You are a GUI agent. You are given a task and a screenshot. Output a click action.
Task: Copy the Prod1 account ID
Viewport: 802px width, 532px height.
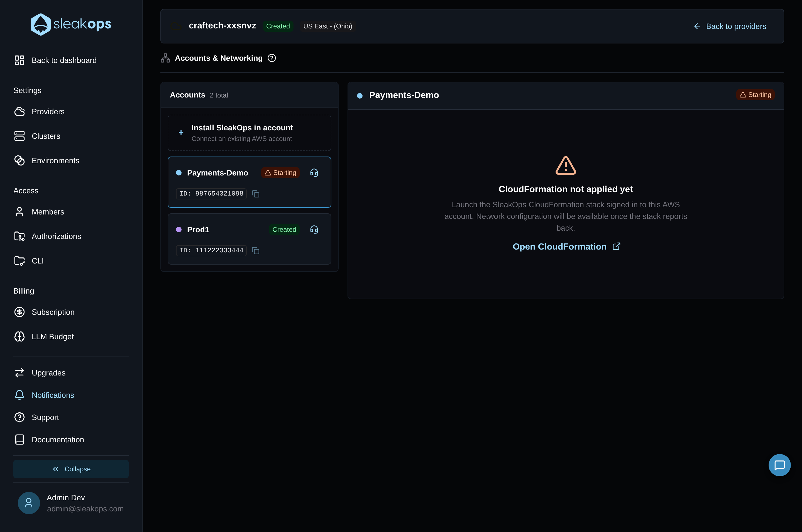[256, 250]
